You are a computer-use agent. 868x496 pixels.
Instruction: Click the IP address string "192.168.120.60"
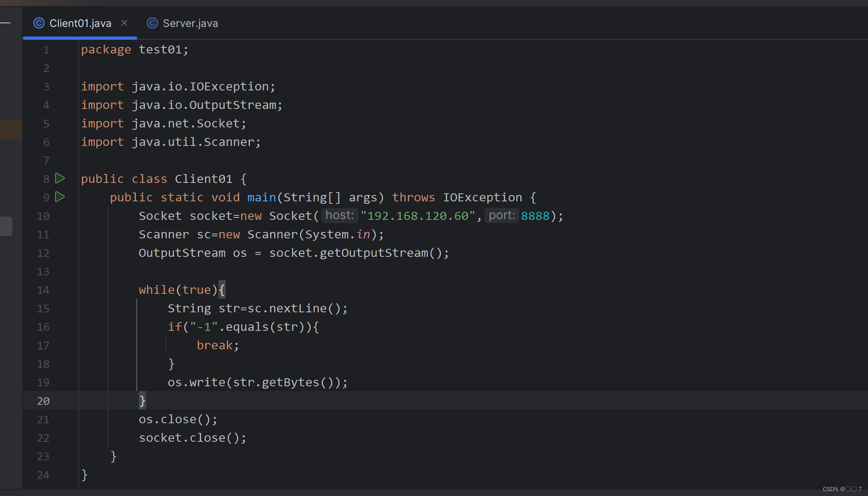(x=418, y=216)
